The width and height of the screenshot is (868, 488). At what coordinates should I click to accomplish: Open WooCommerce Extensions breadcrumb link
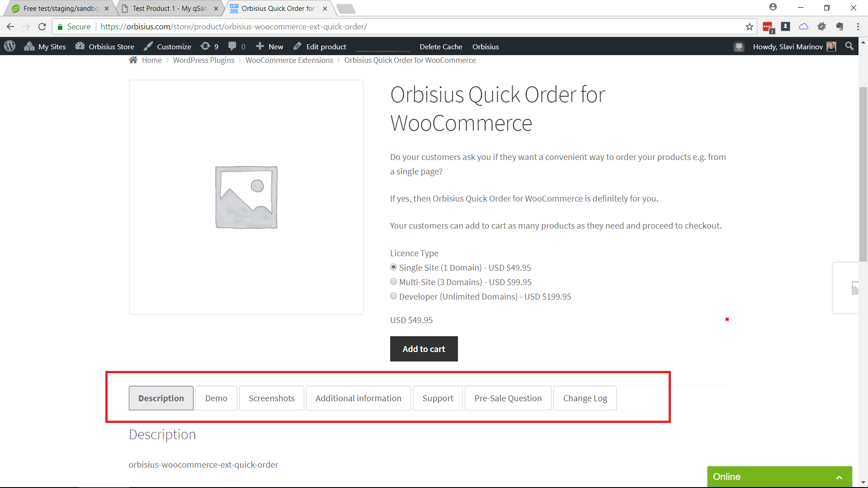click(289, 60)
